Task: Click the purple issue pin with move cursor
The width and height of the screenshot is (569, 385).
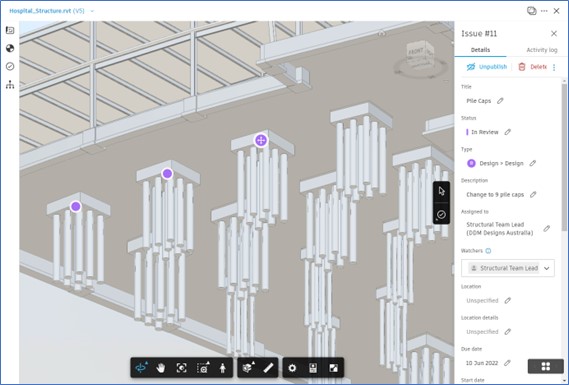Action: point(261,140)
